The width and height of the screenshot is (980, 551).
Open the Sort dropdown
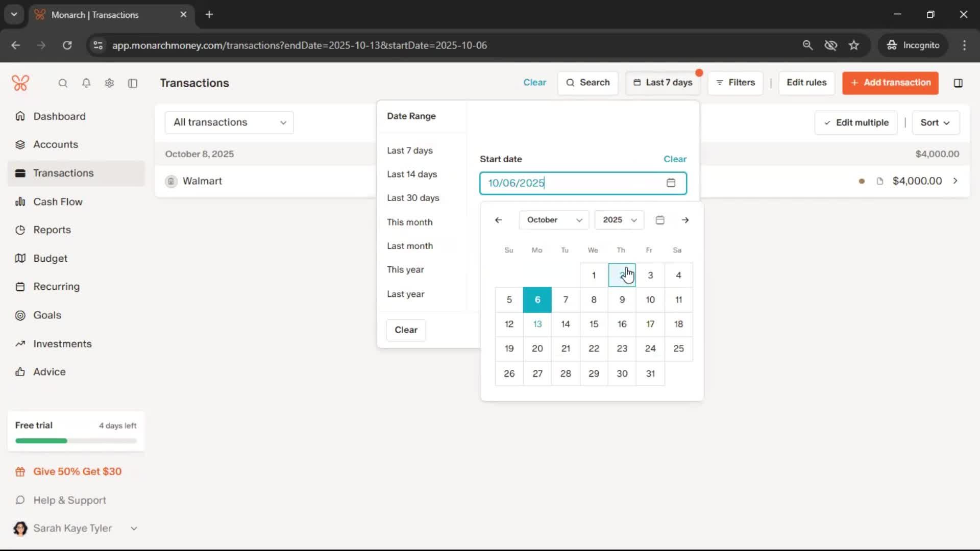pyautogui.click(x=935, y=122)
